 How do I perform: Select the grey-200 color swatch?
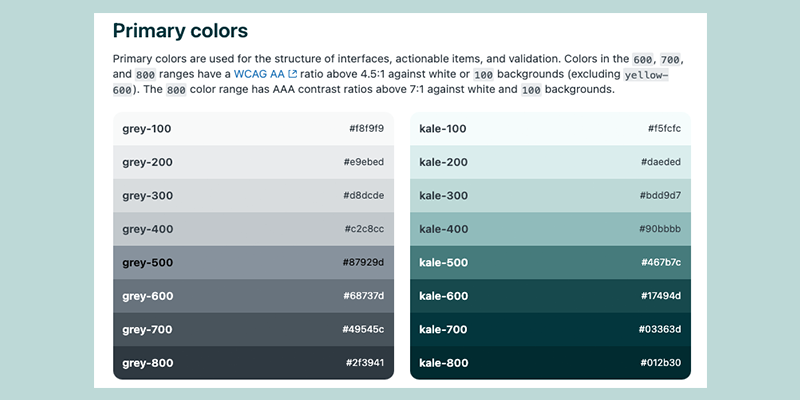(254, 162)
